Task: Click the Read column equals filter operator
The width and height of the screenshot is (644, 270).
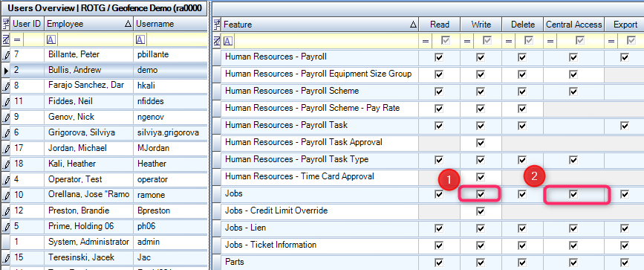Action: (x=426, y=41)
